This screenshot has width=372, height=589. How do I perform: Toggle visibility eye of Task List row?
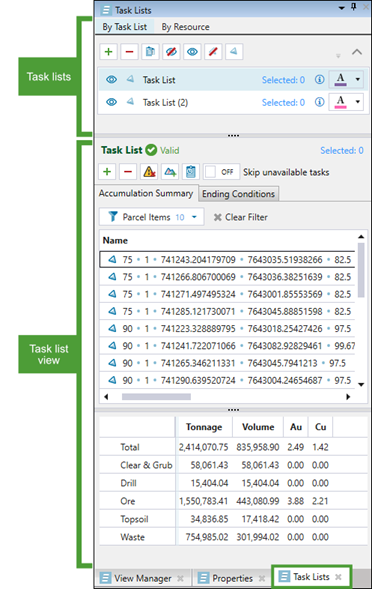tap(111, 80)
